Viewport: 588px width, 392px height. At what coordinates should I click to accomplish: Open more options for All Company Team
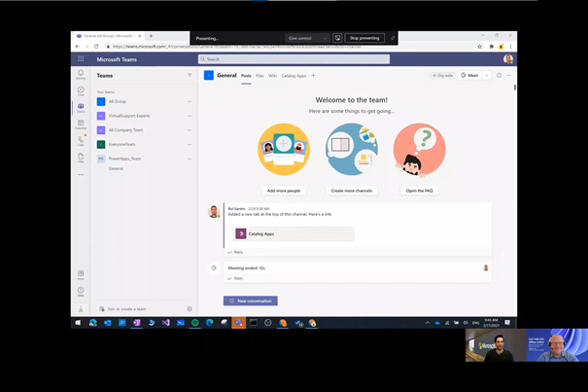pos(190,130)
